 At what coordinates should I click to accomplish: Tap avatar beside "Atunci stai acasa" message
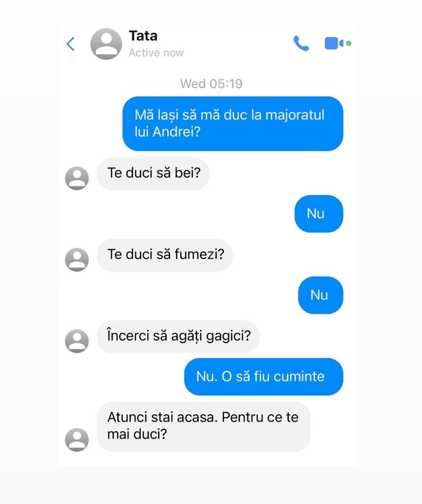(x=77, y=440)
